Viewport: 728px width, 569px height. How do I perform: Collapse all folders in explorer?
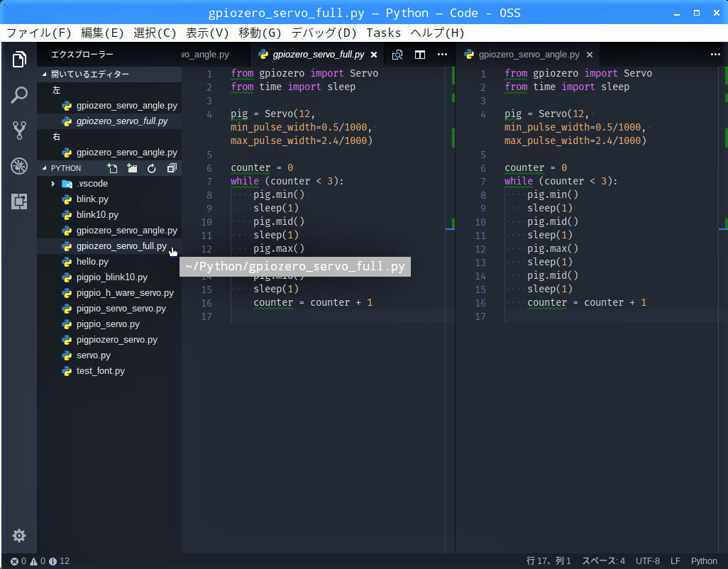click(172, 168)
